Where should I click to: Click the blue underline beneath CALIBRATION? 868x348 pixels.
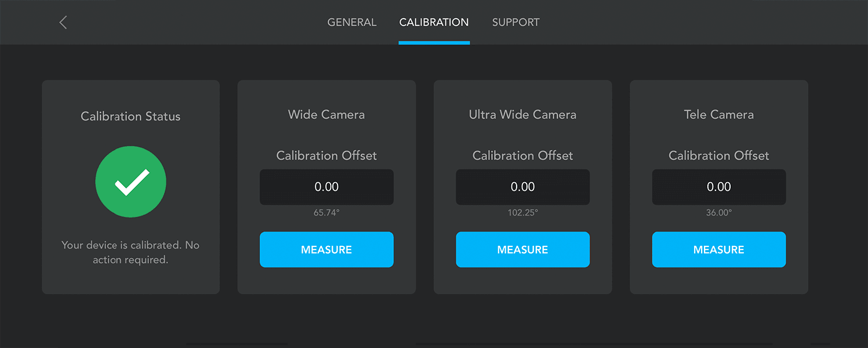tap(434, 42)
